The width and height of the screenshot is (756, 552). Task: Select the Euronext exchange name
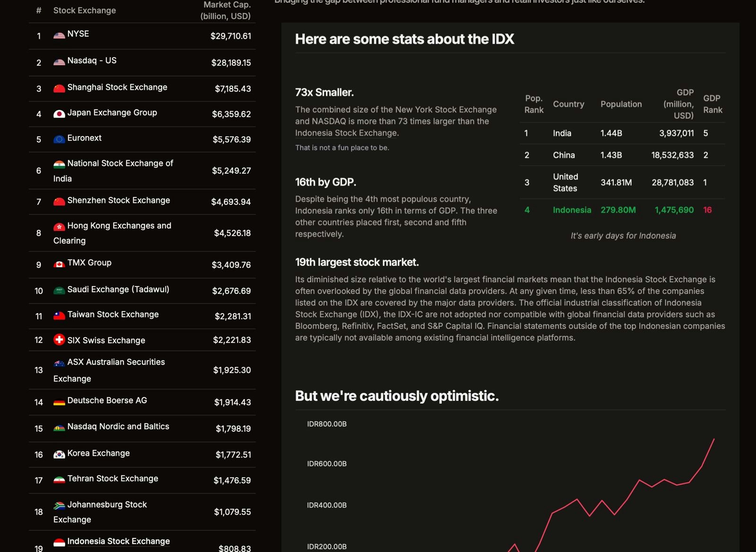point(85,138)
